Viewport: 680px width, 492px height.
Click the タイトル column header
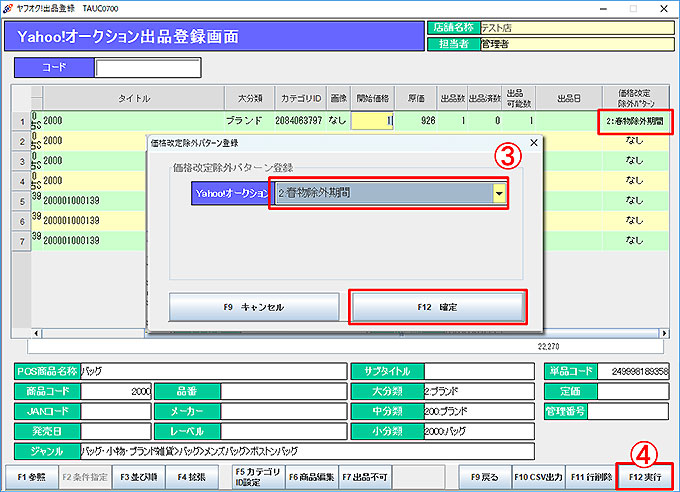[134, 98]
